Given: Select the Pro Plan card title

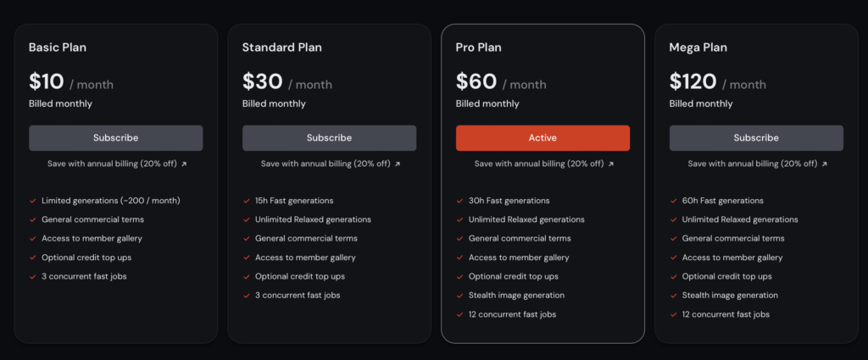Looking at the screenshot, I should coord(478,47).
